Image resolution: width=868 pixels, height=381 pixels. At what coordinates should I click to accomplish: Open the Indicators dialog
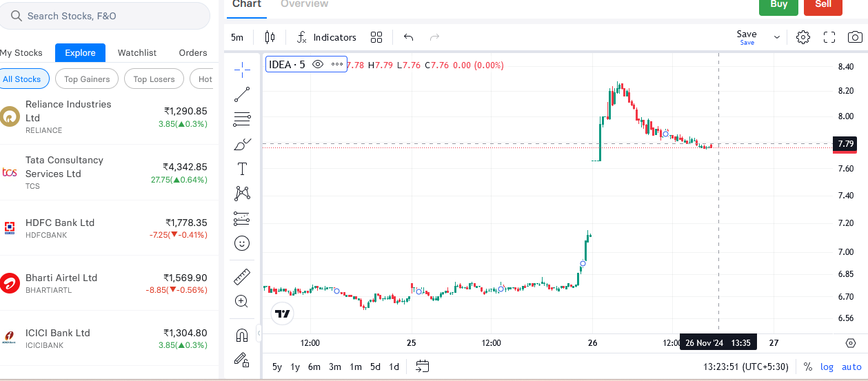(x=326, y=37)
